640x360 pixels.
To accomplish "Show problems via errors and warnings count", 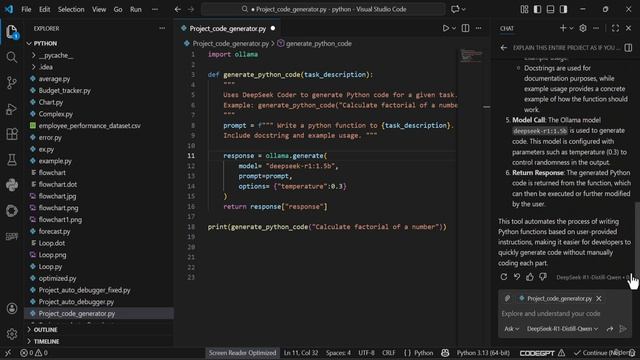I will (x=34, y=353).
